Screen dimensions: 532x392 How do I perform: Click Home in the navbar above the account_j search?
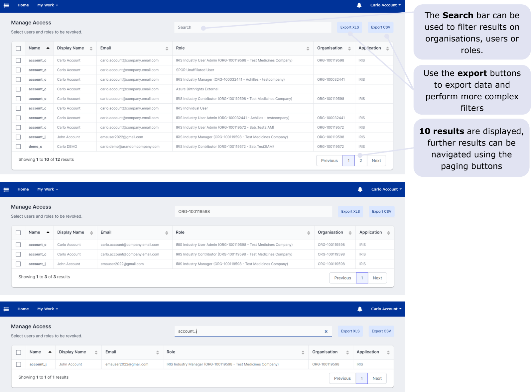[x=23, y=309]
